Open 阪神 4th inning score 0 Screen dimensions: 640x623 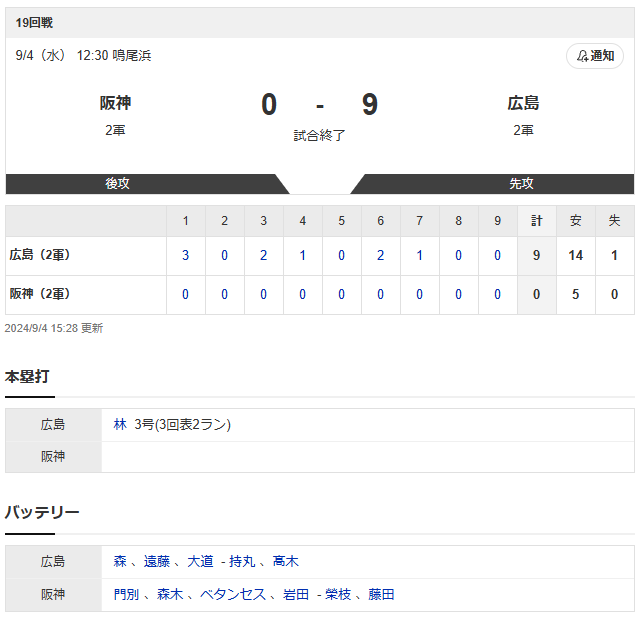[x=302, y=294]
